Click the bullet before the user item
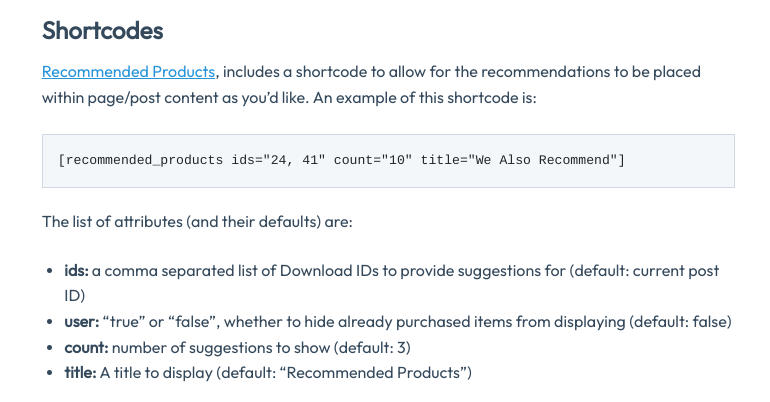The width and height of the screenshot is (770, 402). point(50,322)
